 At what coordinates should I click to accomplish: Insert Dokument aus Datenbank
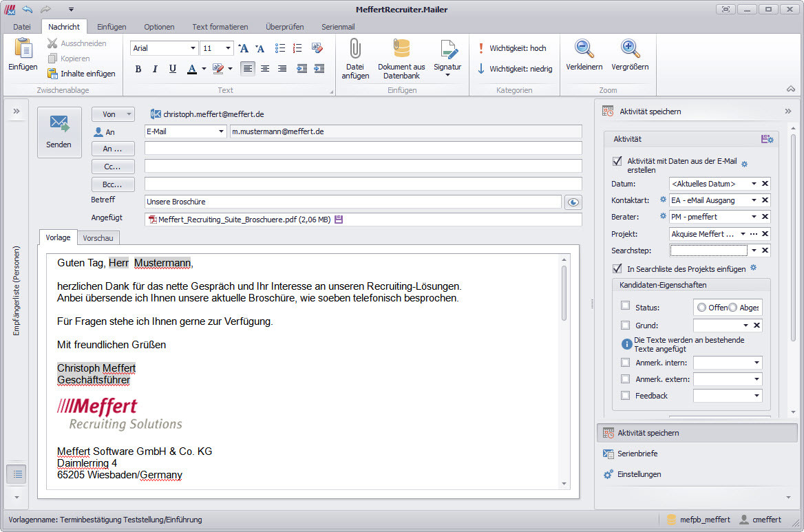(401, 58)
